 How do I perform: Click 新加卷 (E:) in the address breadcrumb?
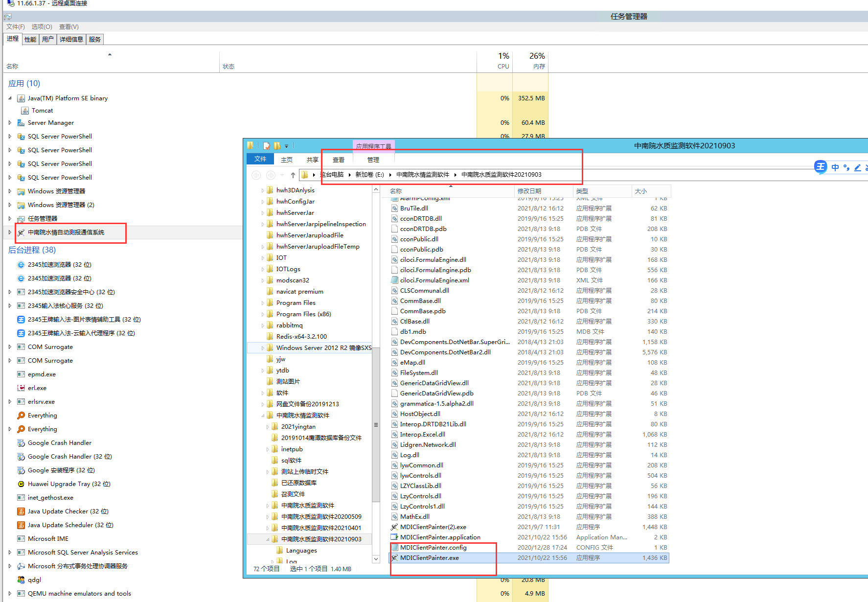click(x=369, y=175)
